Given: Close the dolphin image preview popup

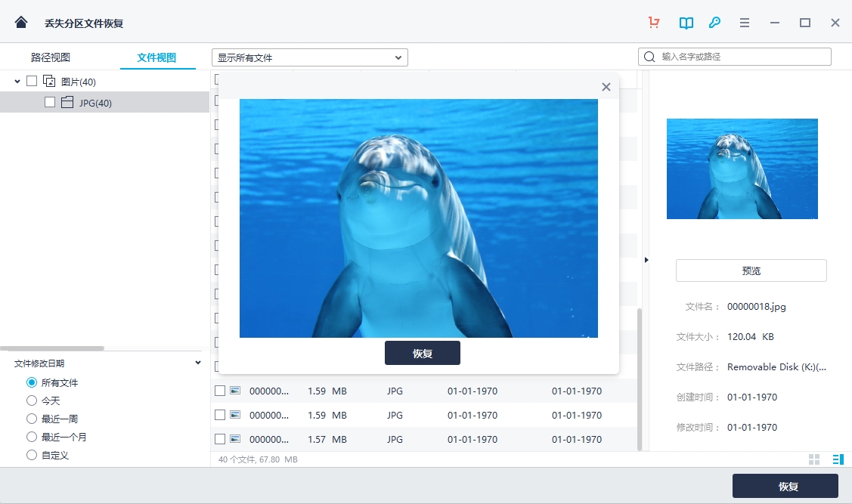Looking at the screenshot, I should [x=606, y=87].
